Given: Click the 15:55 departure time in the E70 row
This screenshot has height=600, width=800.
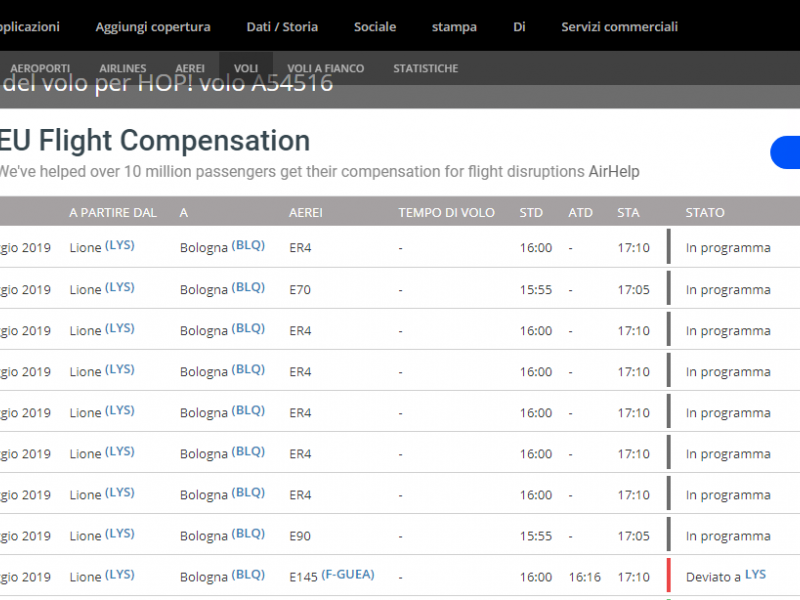Looking at the screenshot, I should [536, 290].
